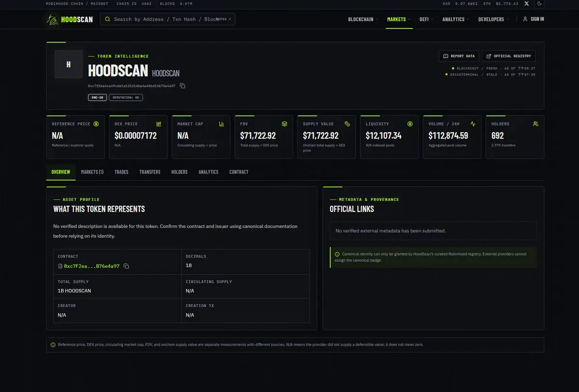Click the Market Cap chart icon
This screenshot has height=392, width=579.
tap(222, 124)
